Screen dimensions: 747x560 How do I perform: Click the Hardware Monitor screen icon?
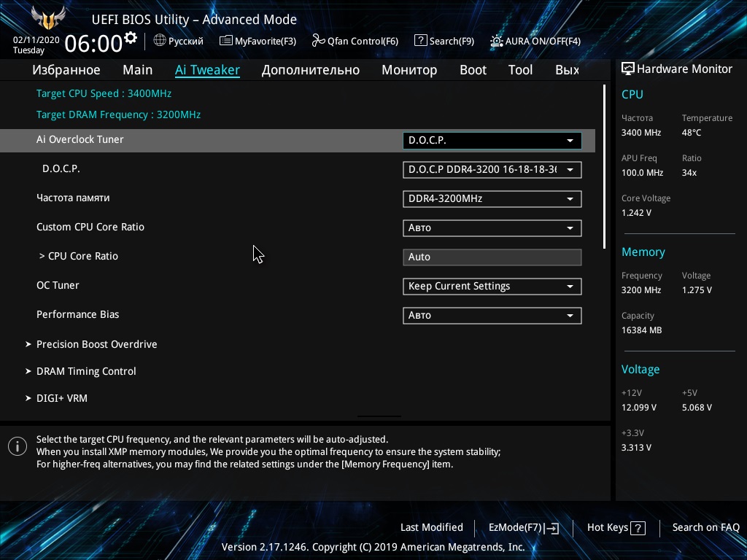coord(628,69)
